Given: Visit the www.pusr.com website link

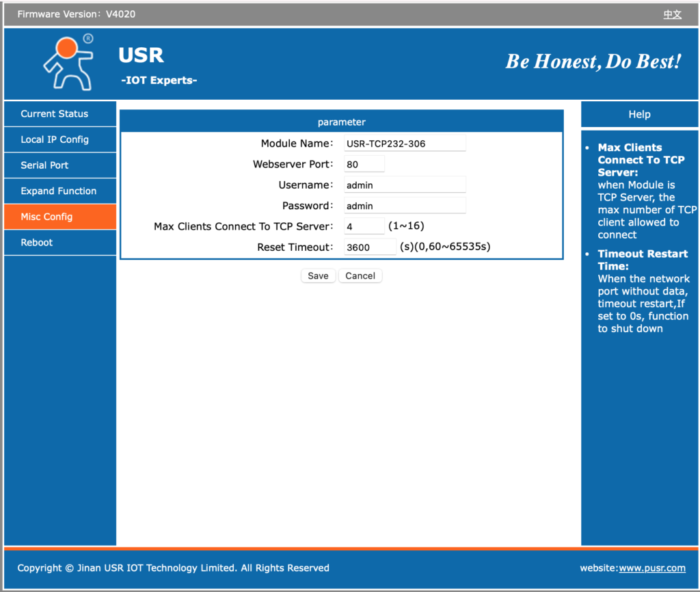Looking at the screenshot, I should pos(652,568).
